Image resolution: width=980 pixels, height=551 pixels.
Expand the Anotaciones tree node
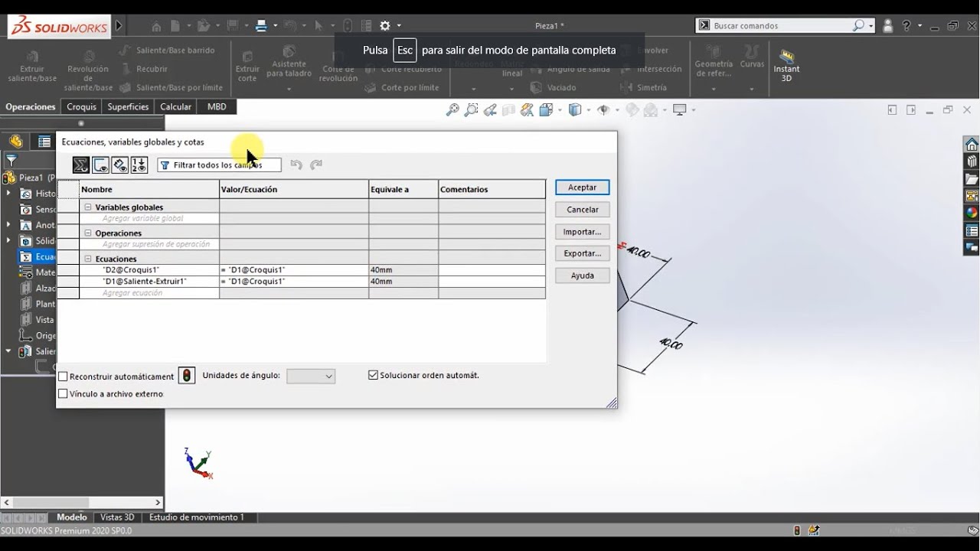[x=8, y=225]
